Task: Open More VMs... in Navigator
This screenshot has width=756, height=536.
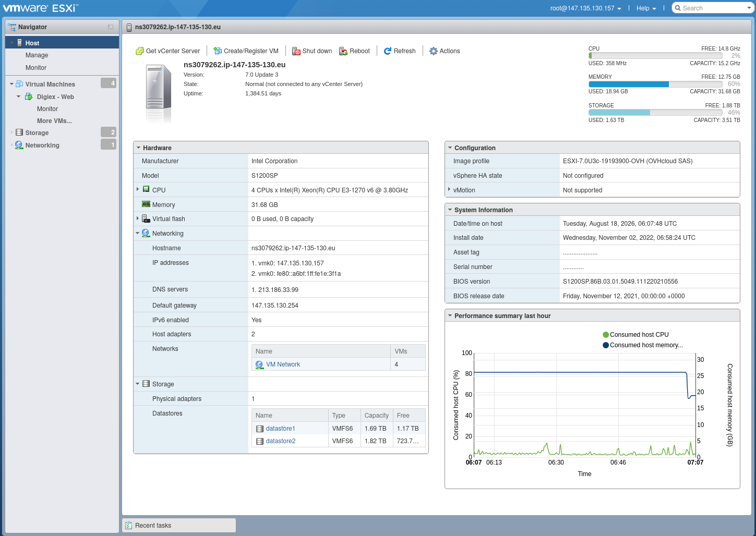Action: point(54,121)
